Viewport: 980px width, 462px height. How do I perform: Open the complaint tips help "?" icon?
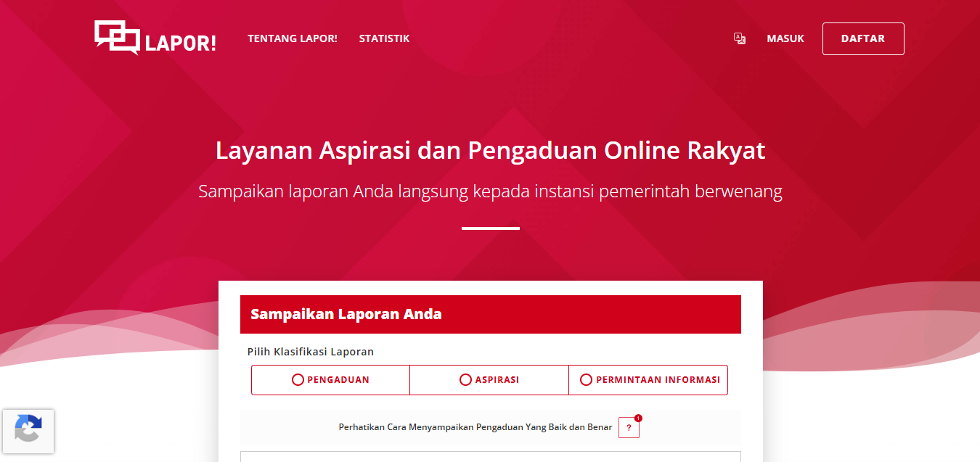point(629,428)
